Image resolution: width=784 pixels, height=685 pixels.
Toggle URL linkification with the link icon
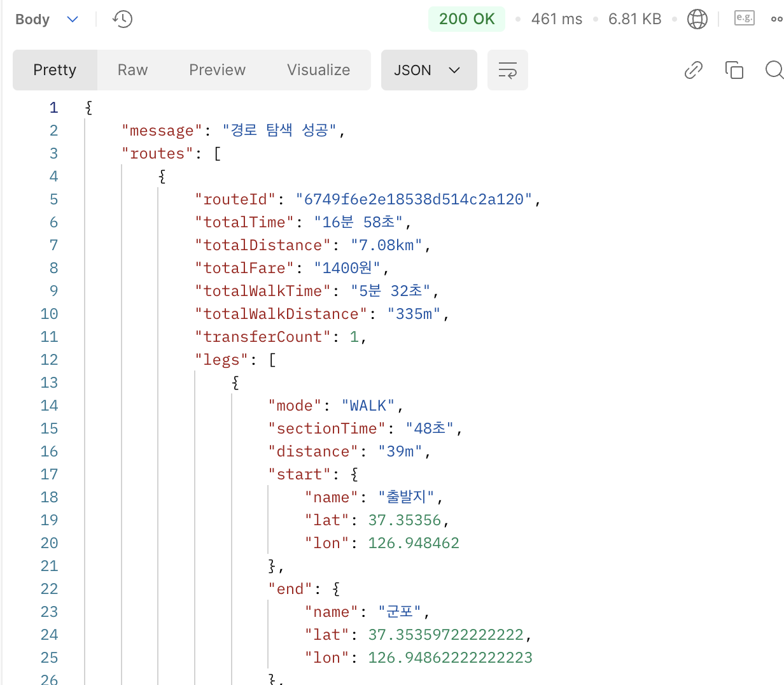(x=693, y=70)
